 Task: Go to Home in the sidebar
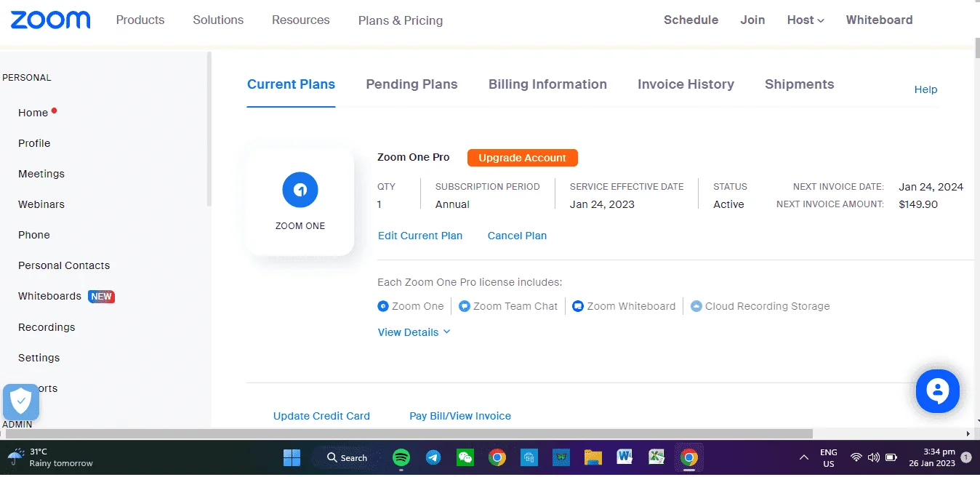coord(33,113)
